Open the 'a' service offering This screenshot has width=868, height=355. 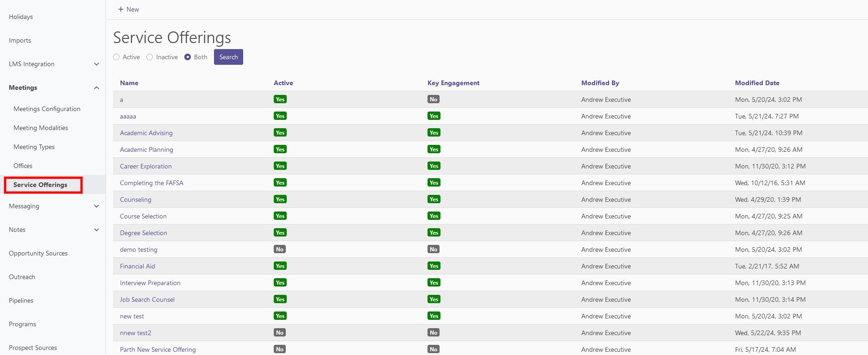121,100
